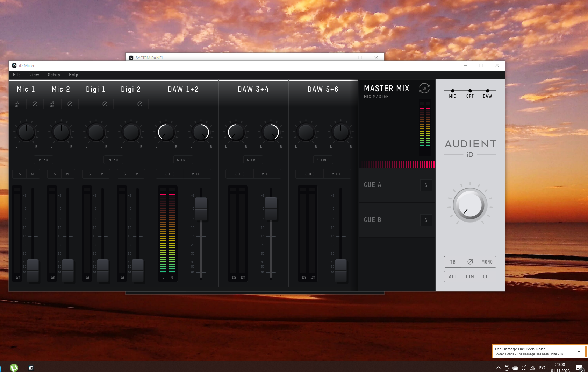Solo the Mic 1 channel
Screen dimensions: 588x372
(x=20, y=174)
